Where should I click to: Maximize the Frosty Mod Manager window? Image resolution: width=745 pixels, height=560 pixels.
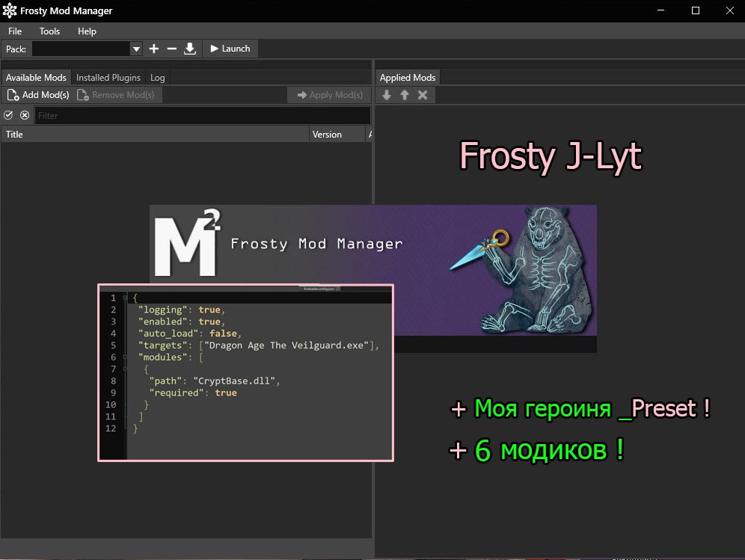pos(696,10)
